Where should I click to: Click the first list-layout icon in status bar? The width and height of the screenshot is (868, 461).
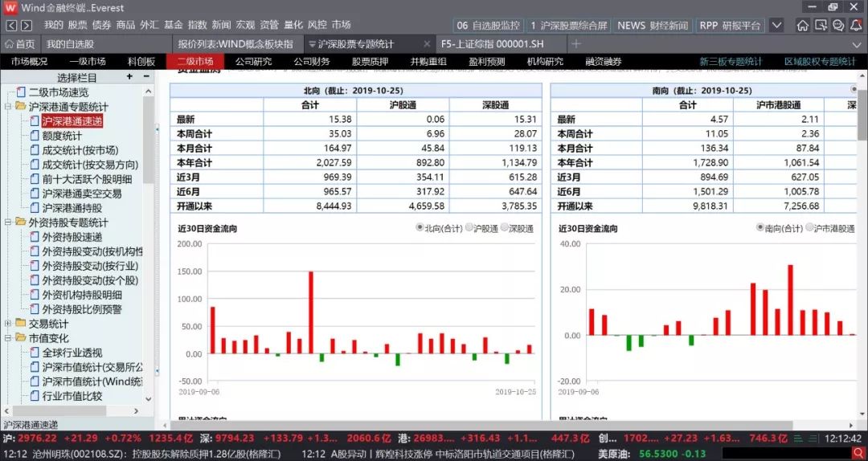[798, 439]
